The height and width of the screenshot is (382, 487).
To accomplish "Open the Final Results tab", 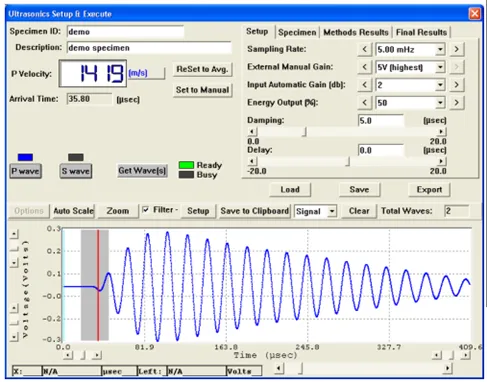I will coord(421,32).
